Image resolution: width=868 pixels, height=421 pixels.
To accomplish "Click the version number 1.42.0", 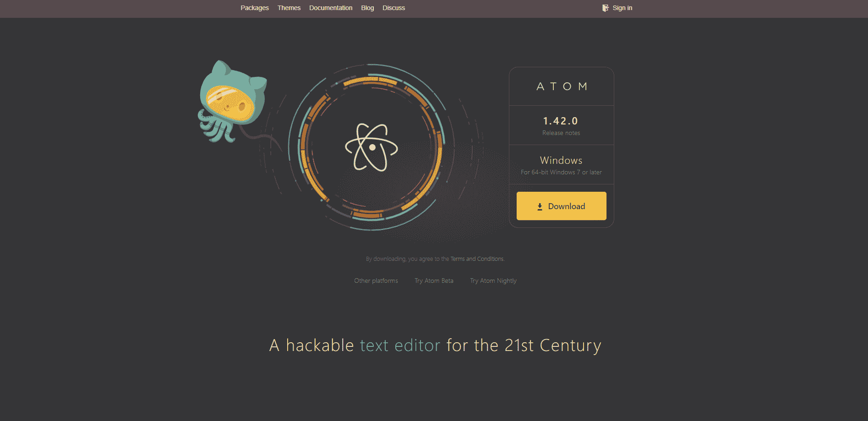I will pyautogui.click(x=561, y=121).
